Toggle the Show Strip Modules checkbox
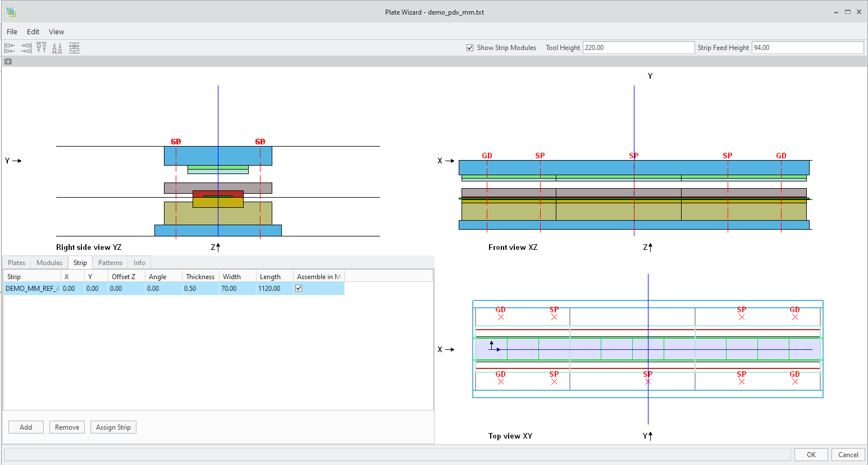This screenshot has width=868, height=465. click(470, 48)
